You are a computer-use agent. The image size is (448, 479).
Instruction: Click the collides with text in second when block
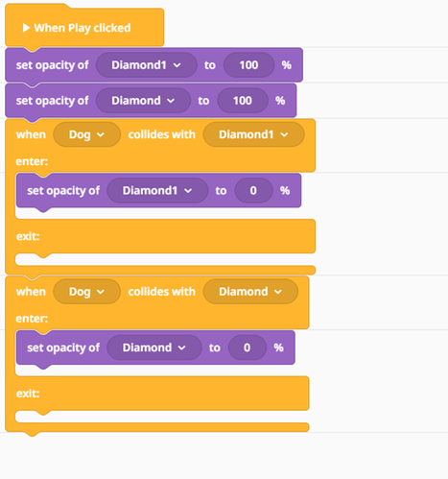(161, 292)
